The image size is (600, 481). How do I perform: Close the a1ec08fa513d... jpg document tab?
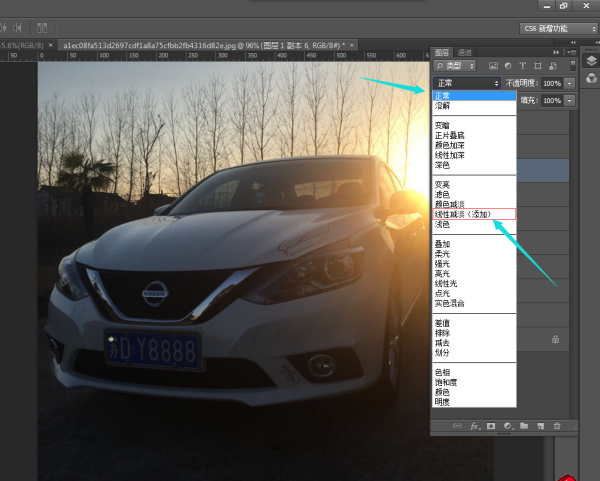point(352,45)
